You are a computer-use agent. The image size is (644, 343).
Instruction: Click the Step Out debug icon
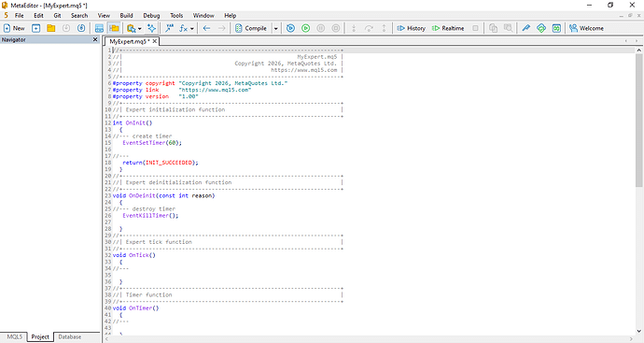click(x=384, y=28)
